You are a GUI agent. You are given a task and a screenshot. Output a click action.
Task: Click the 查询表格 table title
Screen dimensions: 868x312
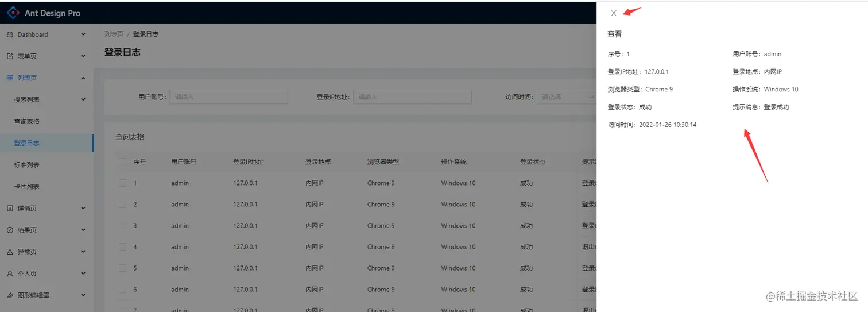[130, 137]
